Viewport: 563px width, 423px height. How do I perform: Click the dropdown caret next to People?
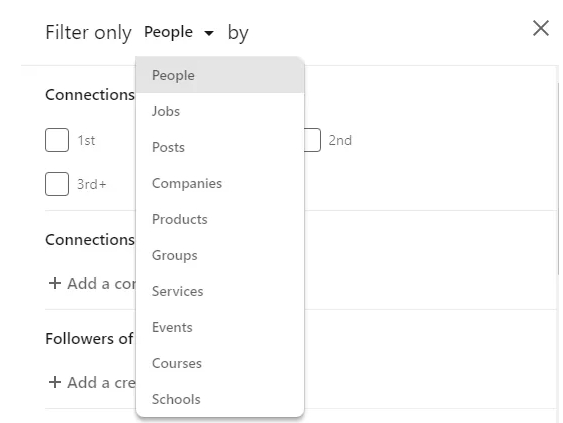[x=209, y=33]
